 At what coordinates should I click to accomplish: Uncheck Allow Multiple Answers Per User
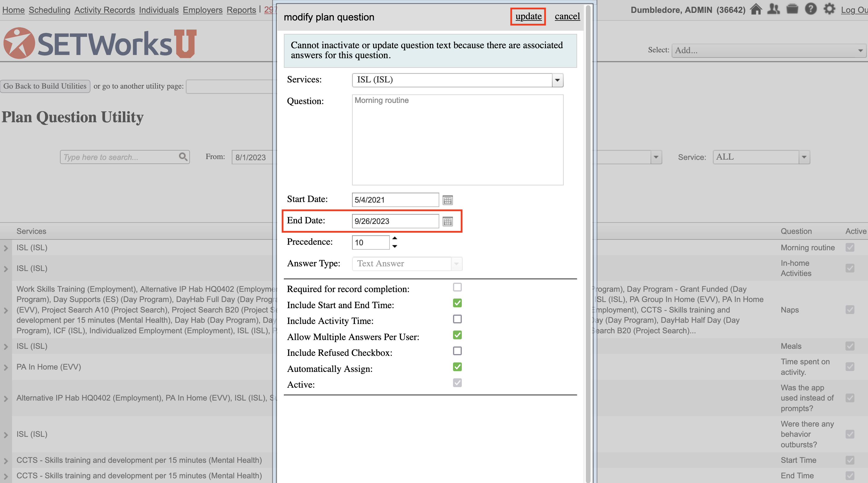(x=457, y=335)
